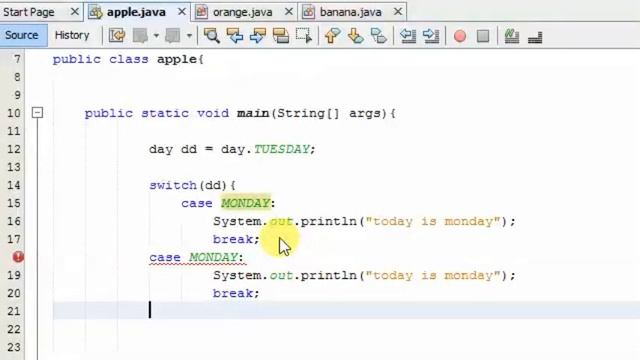Click line number 21 in gutter
Viewport: 640px width, 360px height.
tap(14, 311)
